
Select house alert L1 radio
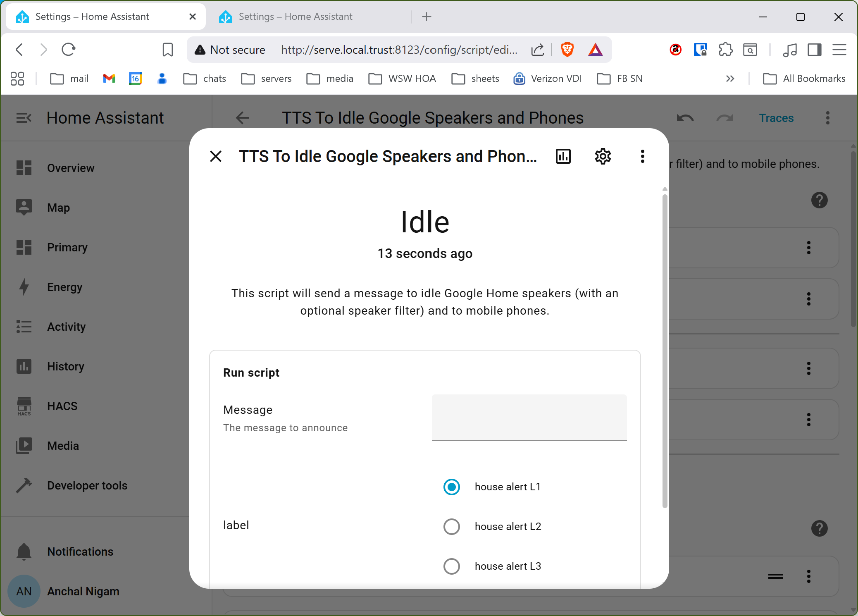pyautogui.click(x=451, y=487)
